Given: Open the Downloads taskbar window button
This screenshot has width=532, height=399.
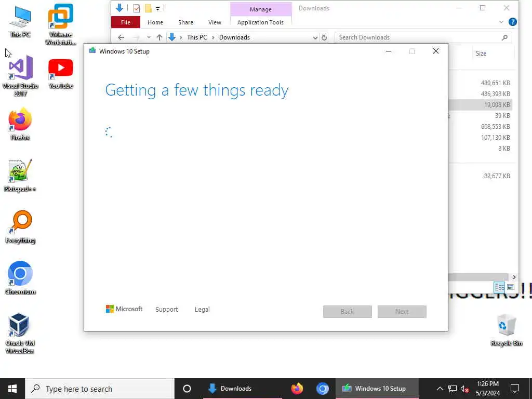Looking at the screenshot, I should (x=242, y=389).
